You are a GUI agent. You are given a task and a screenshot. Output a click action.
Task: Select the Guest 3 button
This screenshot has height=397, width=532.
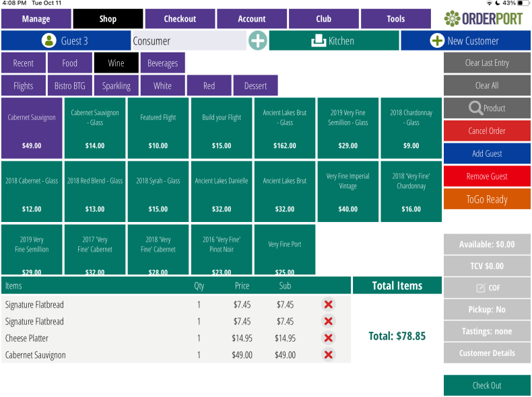[66, 40]
